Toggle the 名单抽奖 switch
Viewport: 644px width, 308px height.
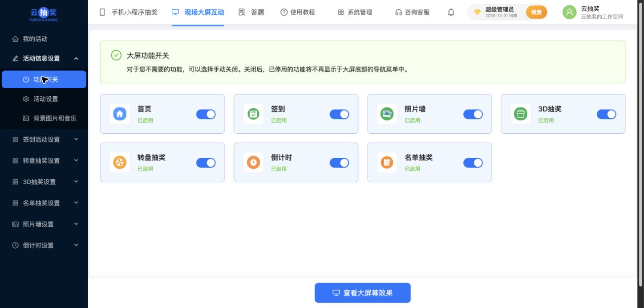[473, 163]
